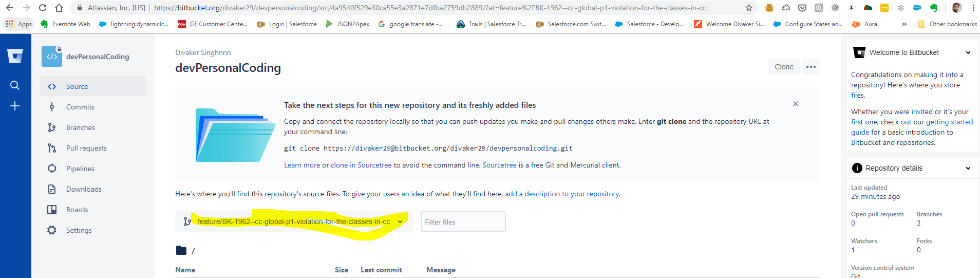Collapse the Repository details panel chevron
Screen dimensions: 980x278
click(968, 168)
